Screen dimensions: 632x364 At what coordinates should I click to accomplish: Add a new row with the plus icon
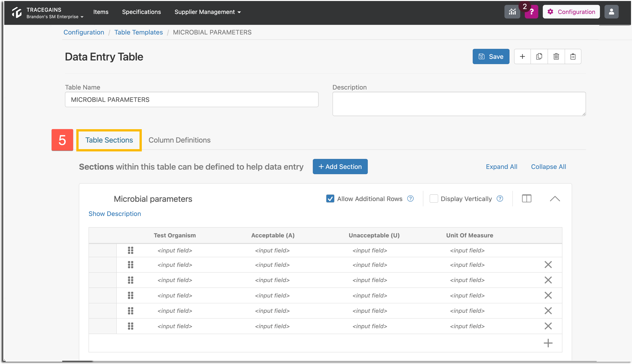[x=548, y=343]
